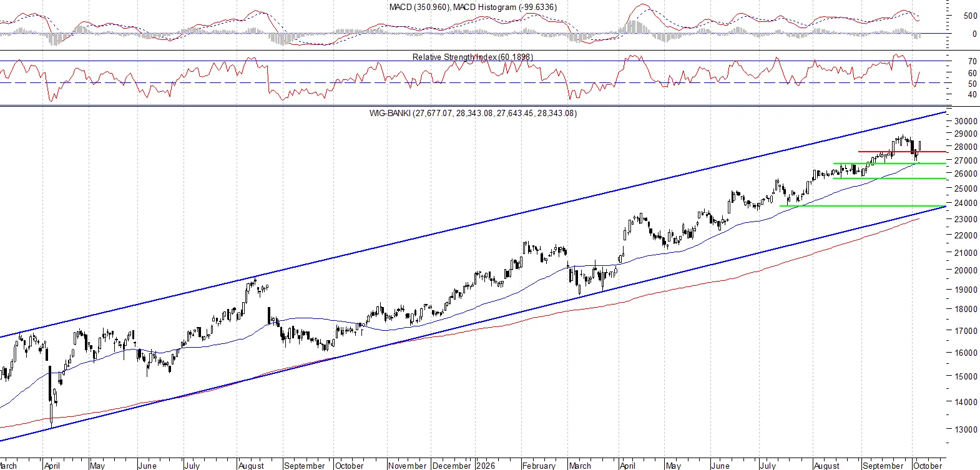Click the 14000 price axis label
The width and height of the screenshot is (980, 470).
coord(966,402)
